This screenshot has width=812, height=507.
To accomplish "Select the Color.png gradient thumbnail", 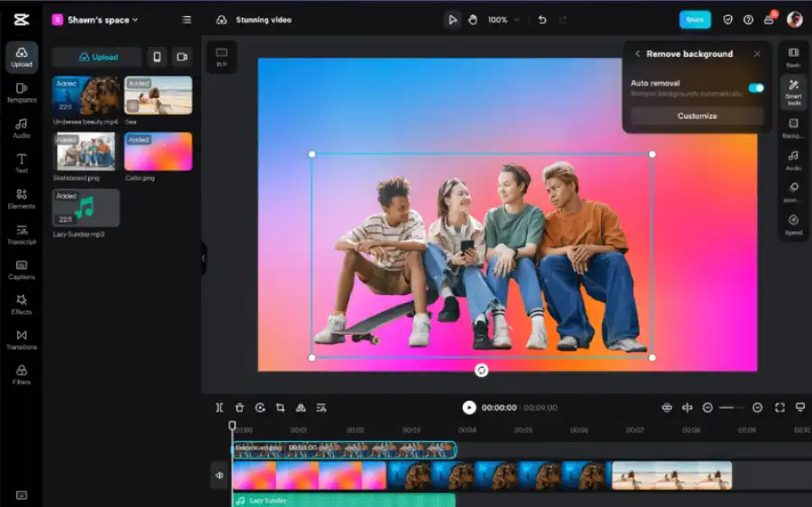I will tap(158, 152).
